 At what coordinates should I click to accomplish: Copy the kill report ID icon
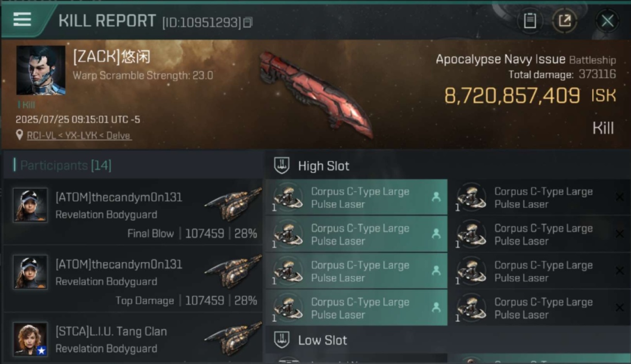[248, 22]
